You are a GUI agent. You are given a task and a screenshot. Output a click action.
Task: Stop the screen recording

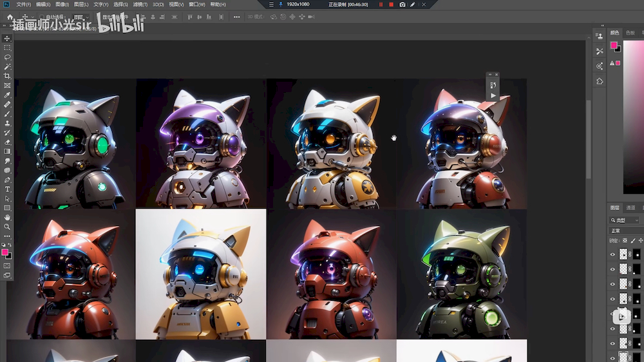coord(391,5)
